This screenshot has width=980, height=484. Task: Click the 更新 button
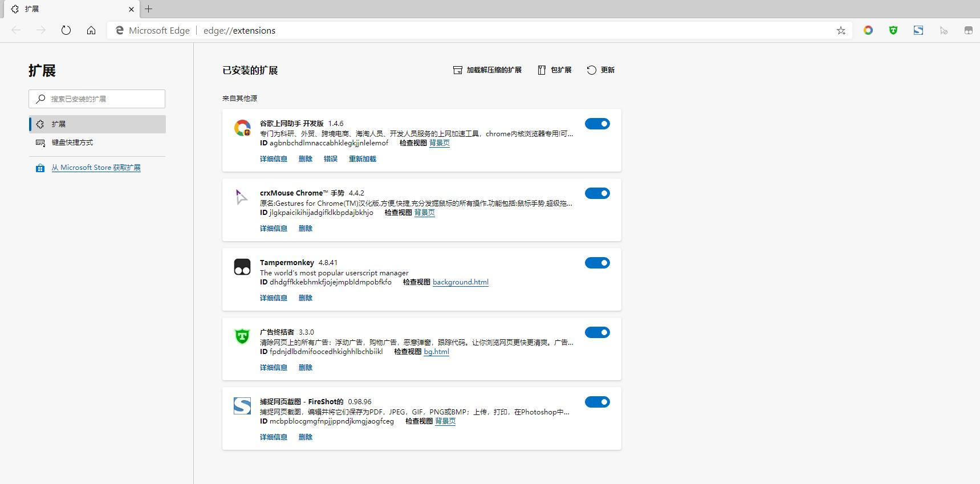tap(601, 70)
